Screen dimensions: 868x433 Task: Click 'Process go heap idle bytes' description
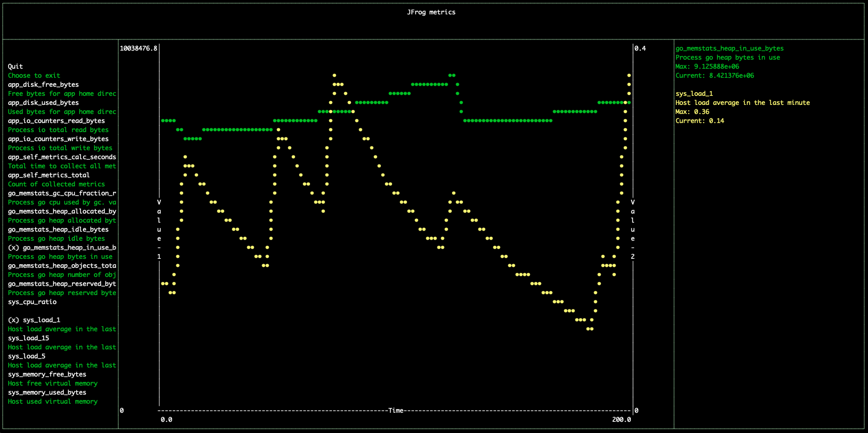[x=56, y=239]
